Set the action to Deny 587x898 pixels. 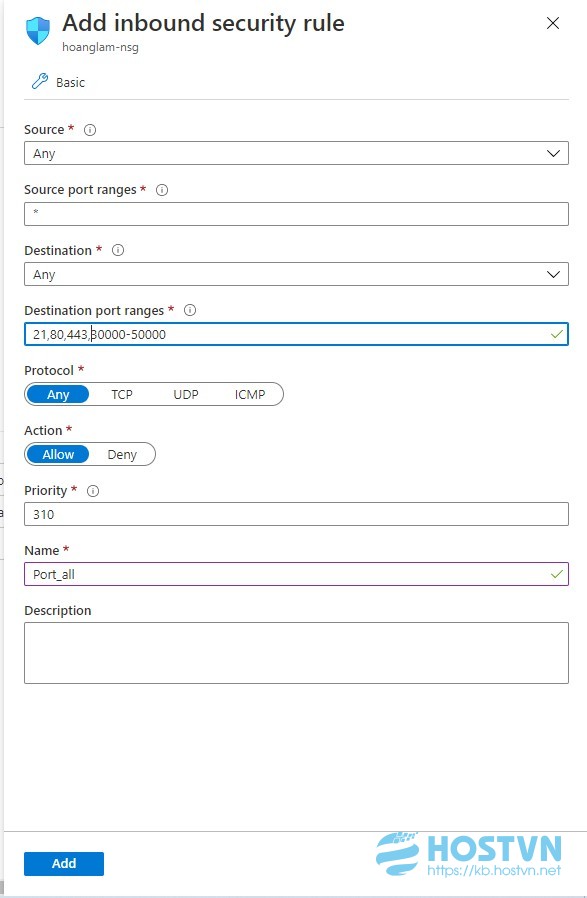pos(122,455)
